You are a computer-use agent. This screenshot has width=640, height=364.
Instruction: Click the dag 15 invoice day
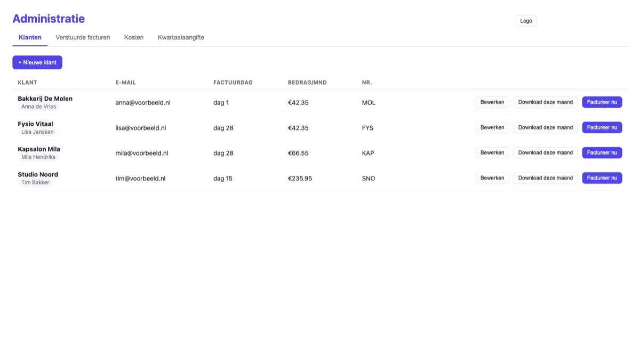click(x=223, y=179)
